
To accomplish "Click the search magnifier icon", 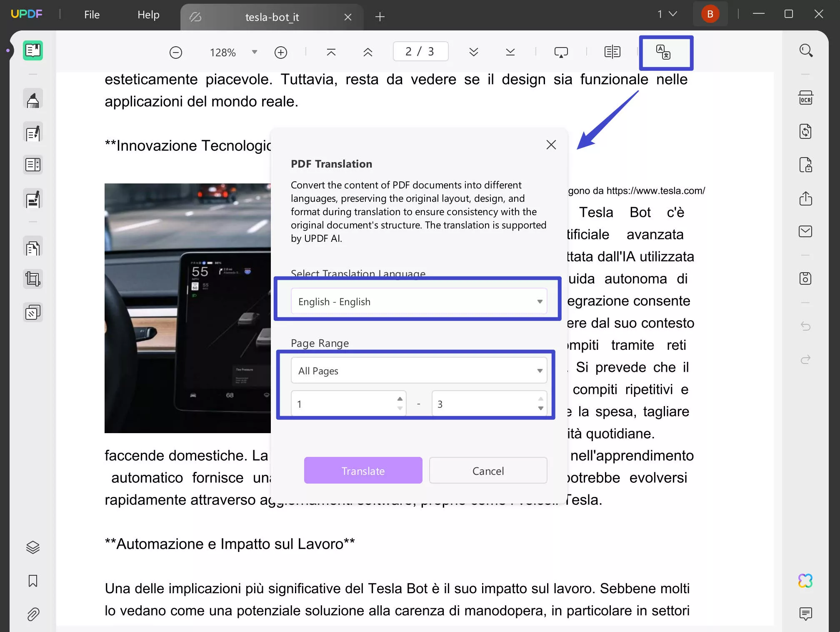I will point(806,50).
